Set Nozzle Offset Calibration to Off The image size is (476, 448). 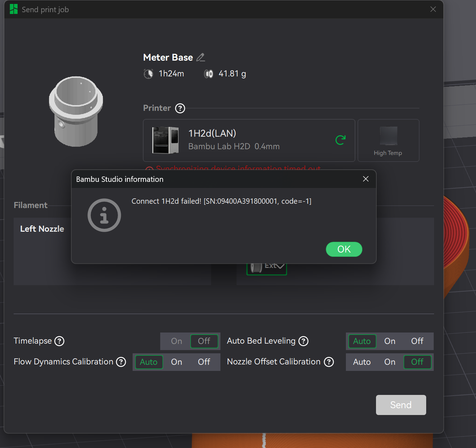tap(417, 362)
